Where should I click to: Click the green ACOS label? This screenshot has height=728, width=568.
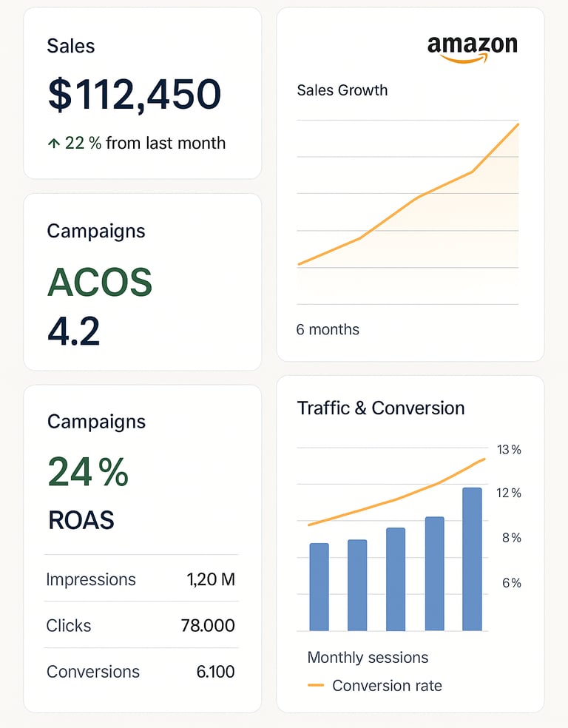pos(100,283)
